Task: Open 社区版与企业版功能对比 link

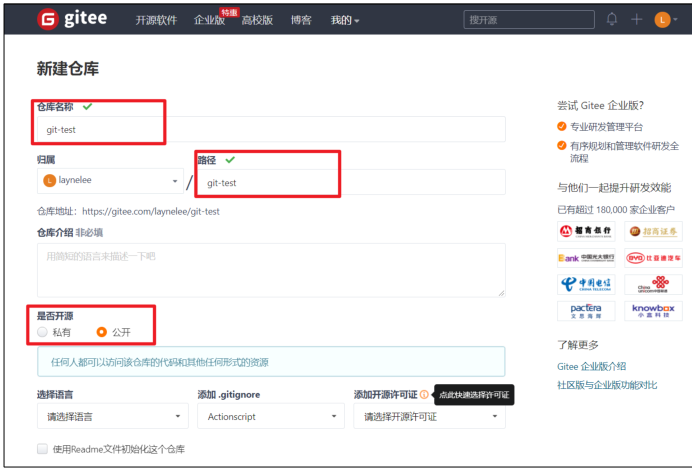Action: coord(607,385)
